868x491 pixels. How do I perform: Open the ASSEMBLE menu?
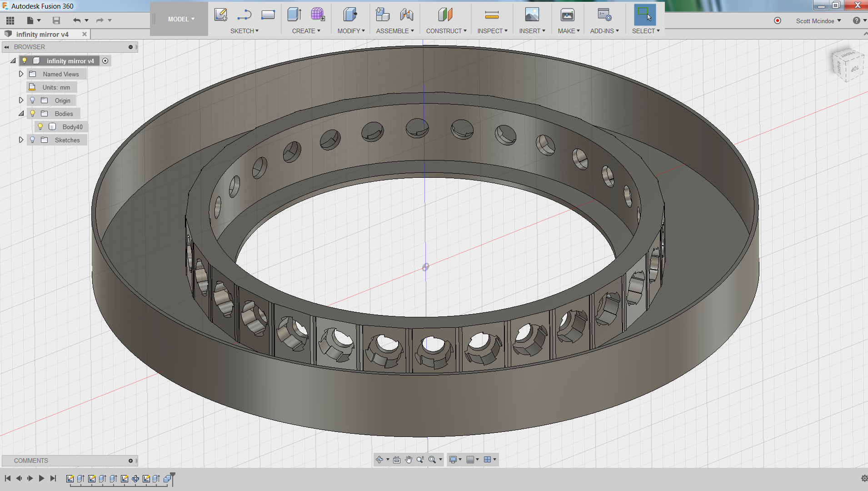point(395,31)
